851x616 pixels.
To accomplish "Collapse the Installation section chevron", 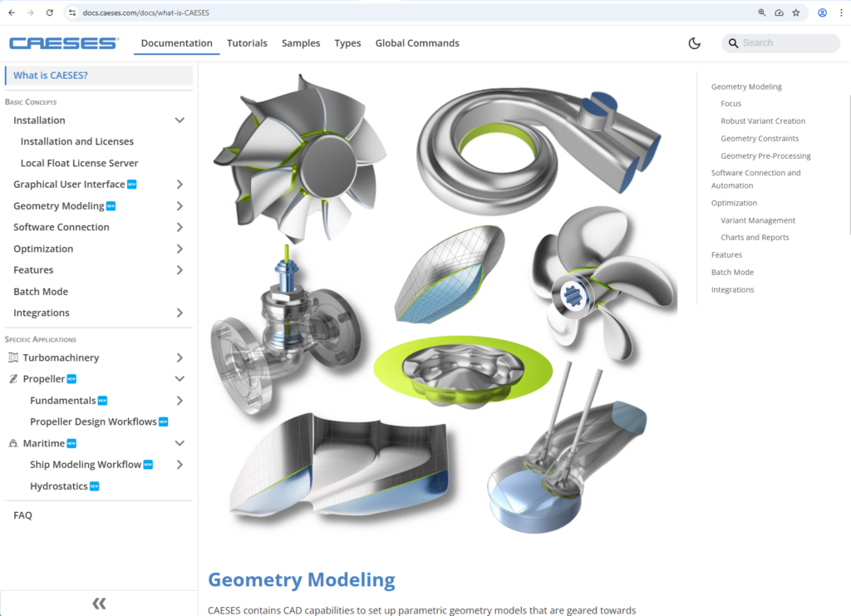I will pyautogui.click(x=180, y=120).
